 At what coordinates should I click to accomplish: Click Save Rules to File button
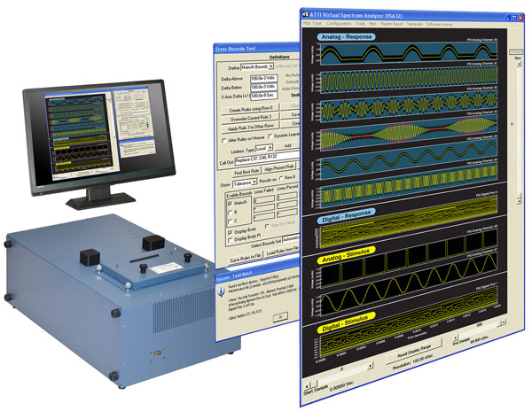tap(246, 259)
